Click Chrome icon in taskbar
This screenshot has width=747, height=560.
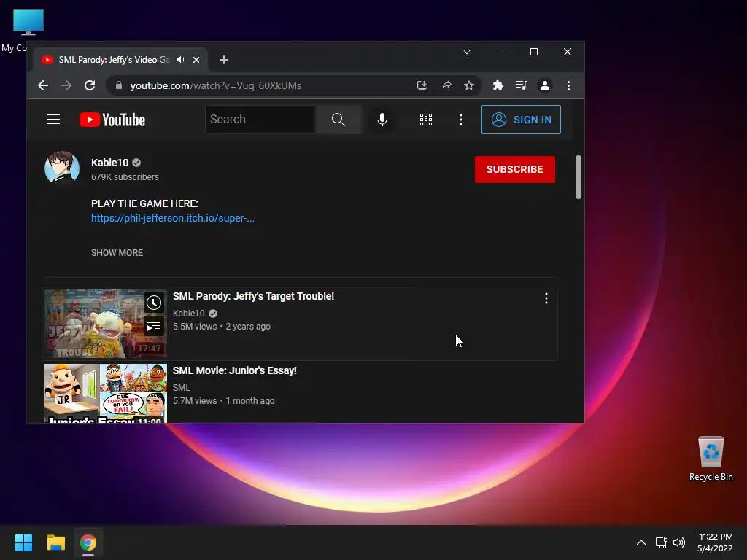click(x=88, y=542)
